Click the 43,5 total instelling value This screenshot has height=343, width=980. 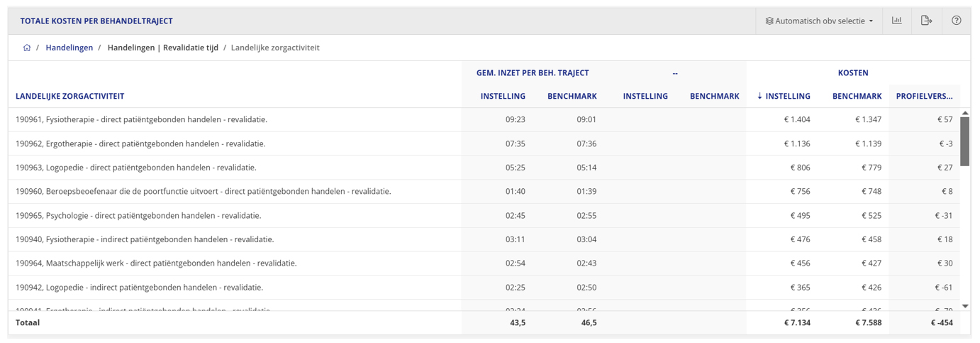tap(517, 322)
